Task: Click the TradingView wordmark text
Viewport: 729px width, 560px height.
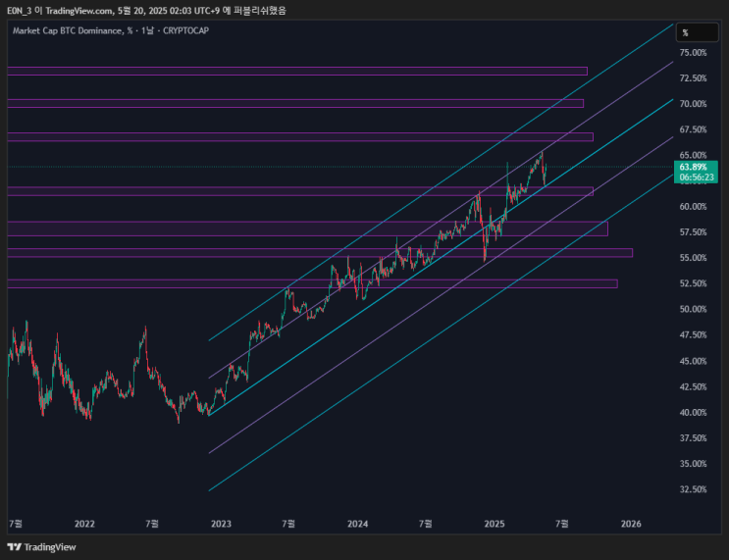Action: click(50, 547)
